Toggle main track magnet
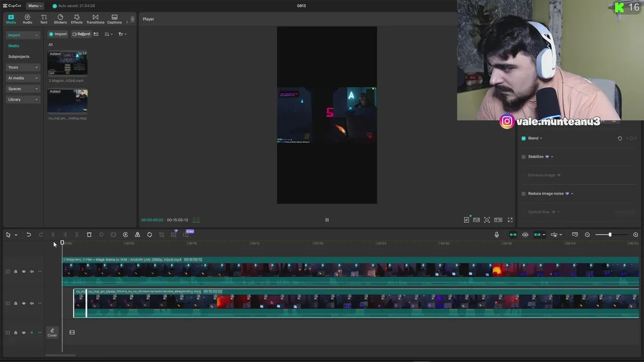The image size is (644, 362). [513, 235]
